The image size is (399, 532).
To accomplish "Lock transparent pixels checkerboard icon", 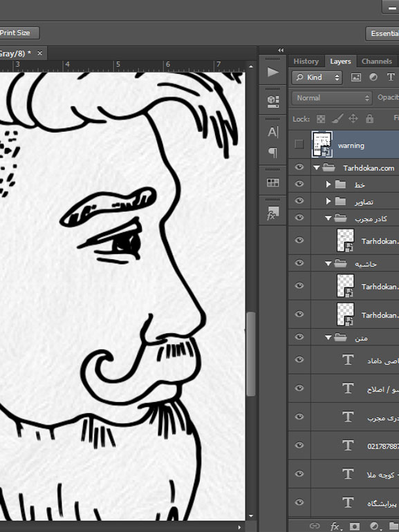I will pos(321,119).
